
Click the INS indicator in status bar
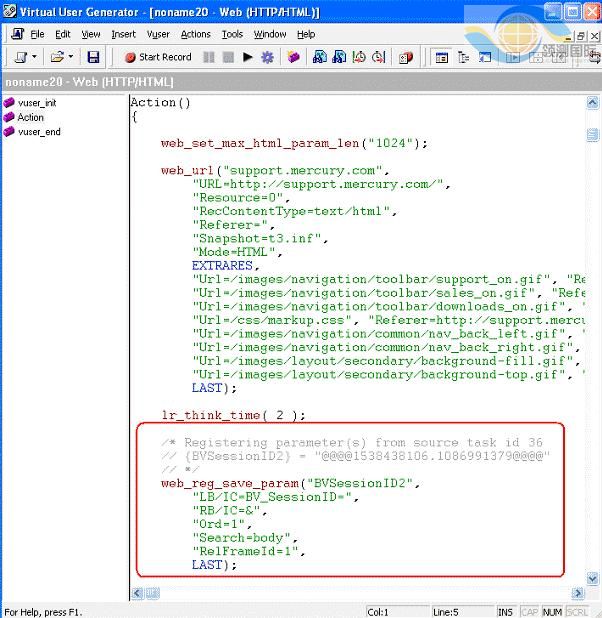point(505,612)
